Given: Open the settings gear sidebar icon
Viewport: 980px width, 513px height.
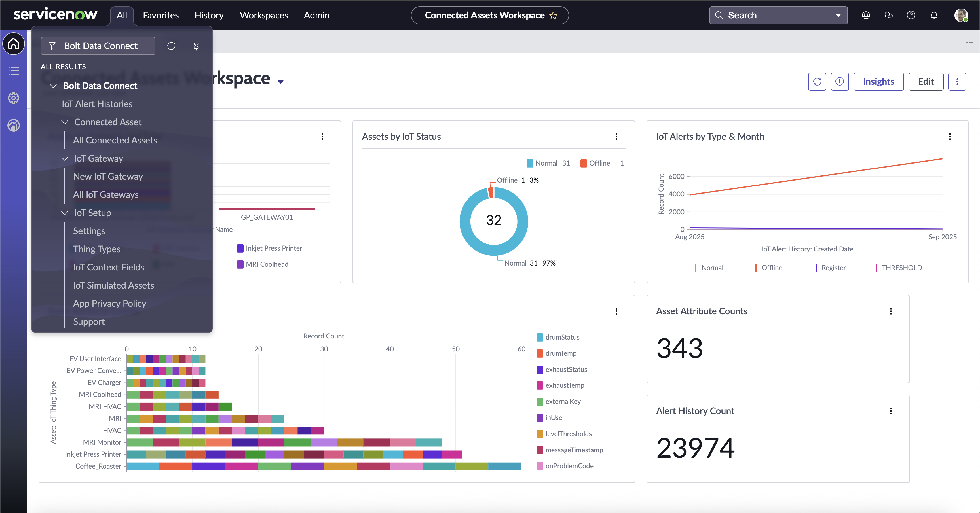Looking at the screenshot, I should point(14,98).
